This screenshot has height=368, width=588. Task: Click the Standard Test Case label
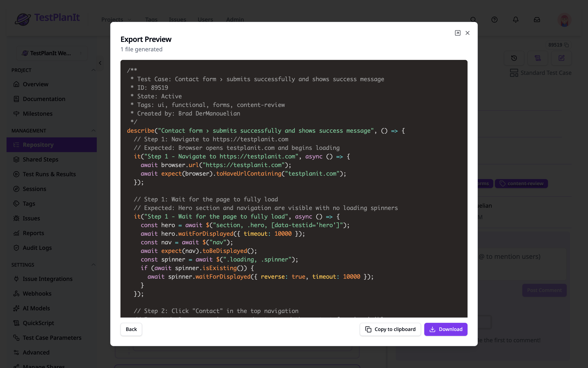click(546, 73)
